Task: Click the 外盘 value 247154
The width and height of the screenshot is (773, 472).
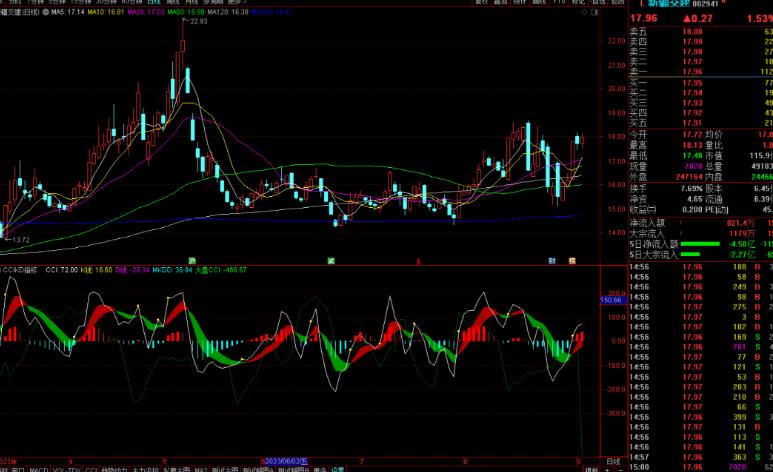Action: pyautogui.click(x=689, y=177)
